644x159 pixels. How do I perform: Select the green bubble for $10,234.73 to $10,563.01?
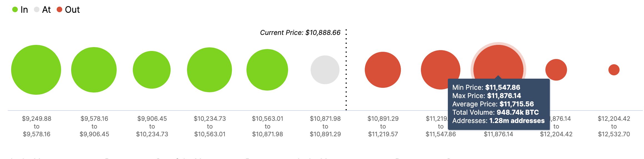click(x=209, y=70)
